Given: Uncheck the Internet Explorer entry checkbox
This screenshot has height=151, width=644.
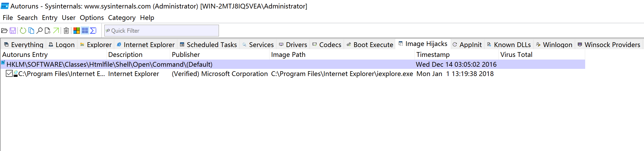Looking at the screenshot, I should tap(9, 74).
